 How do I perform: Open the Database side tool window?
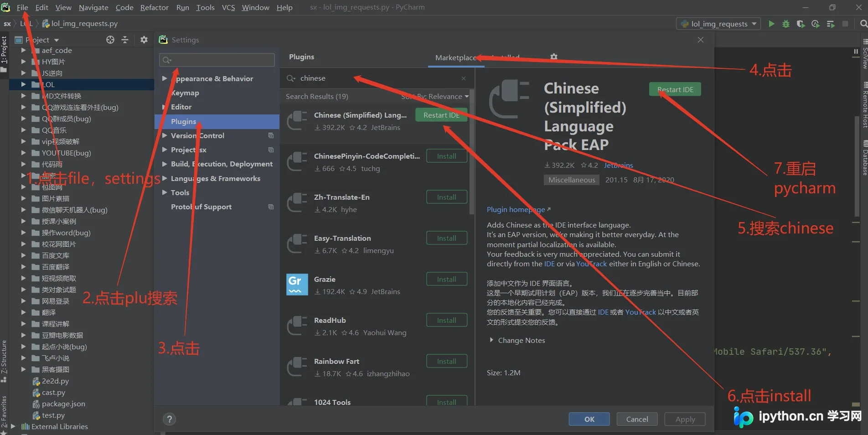click(864, 157)
